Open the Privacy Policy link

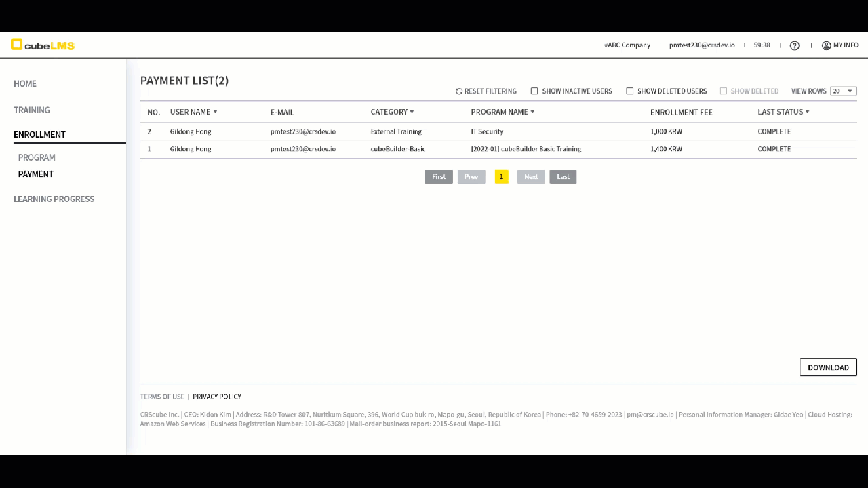pyautogui.click(x=216, y=396)
